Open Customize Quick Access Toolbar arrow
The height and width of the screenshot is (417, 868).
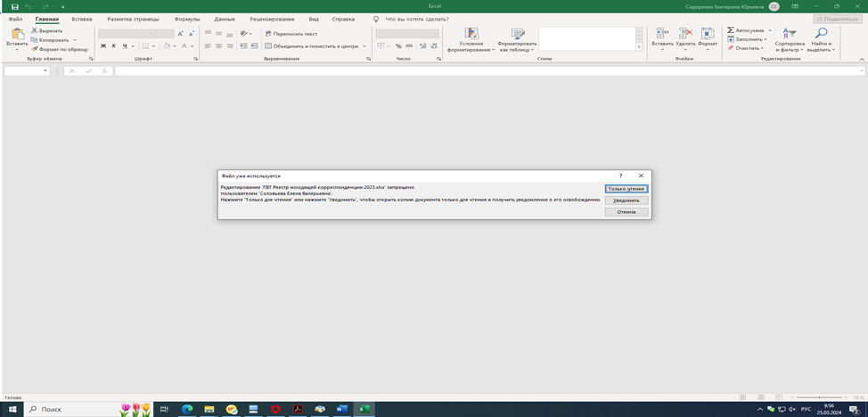[62, 6]
